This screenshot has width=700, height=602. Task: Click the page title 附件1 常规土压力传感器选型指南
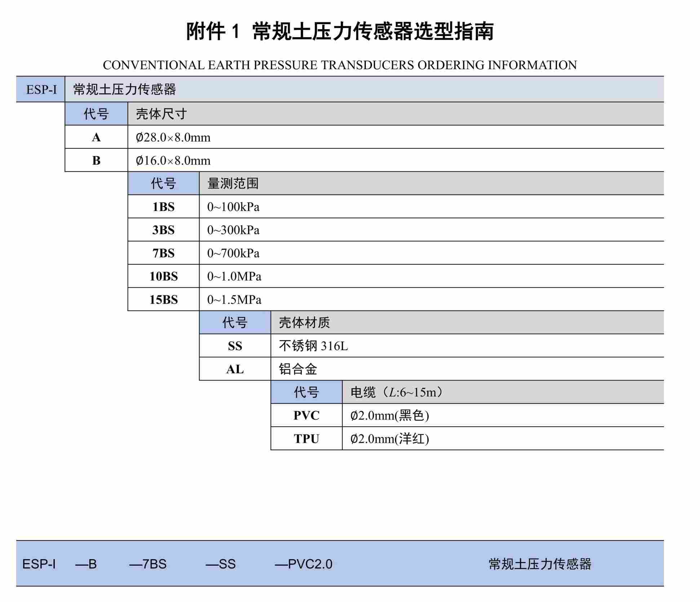point(340,31)
